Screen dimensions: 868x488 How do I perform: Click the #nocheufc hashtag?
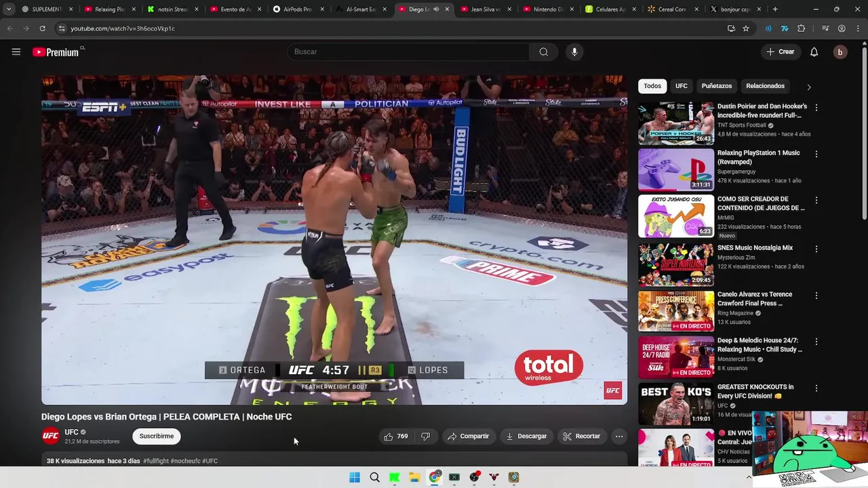click(185, 461)
